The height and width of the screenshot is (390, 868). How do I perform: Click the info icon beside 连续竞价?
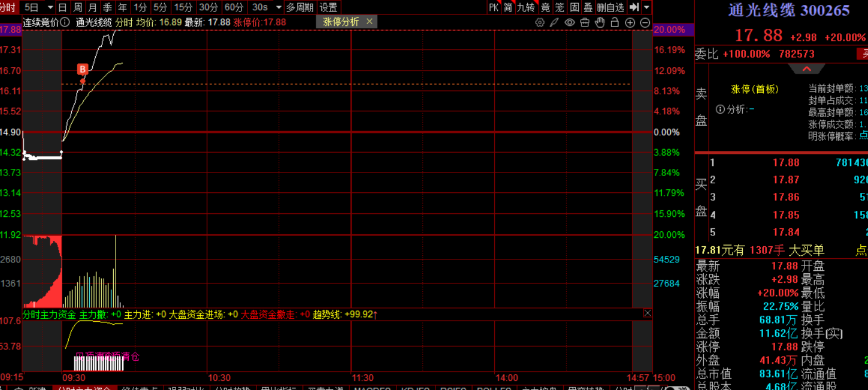(65, 22)
